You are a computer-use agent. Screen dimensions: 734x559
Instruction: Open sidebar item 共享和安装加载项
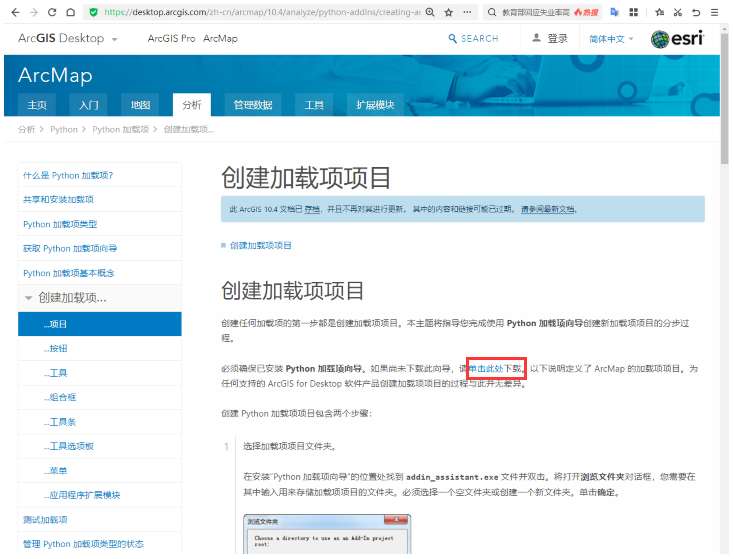(x=100, y=199)
